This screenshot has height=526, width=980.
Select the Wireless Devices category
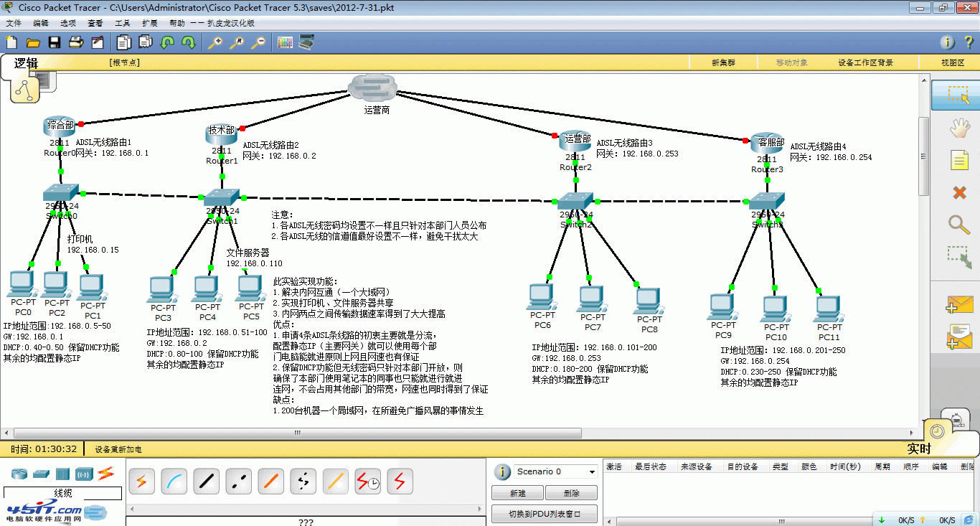84,474
